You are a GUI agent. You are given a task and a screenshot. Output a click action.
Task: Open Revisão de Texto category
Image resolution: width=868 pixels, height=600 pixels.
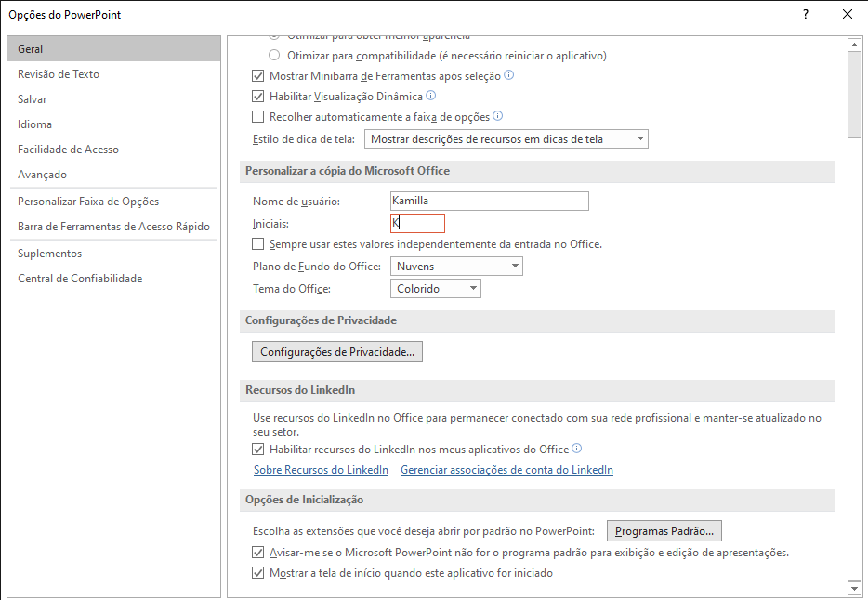(x=113, y=74)
